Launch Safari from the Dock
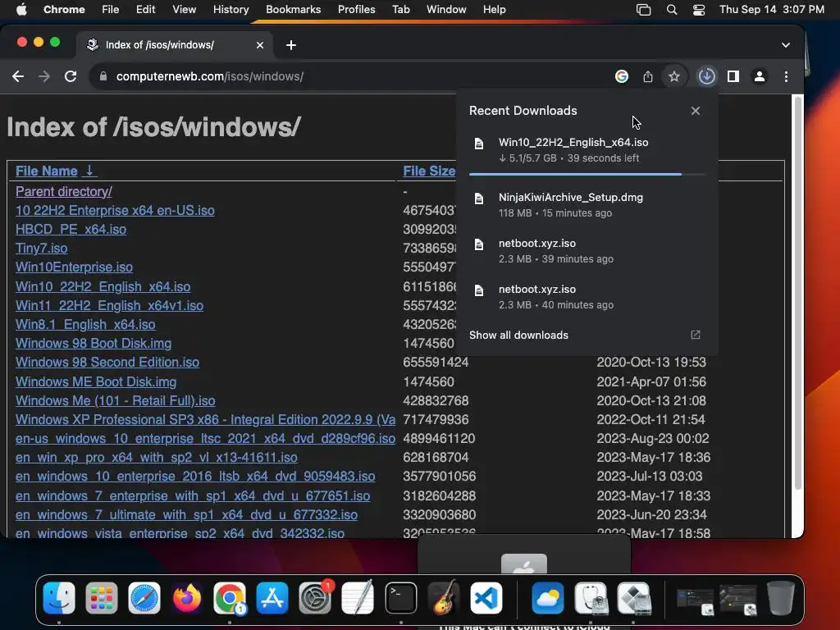 [144, 598]
